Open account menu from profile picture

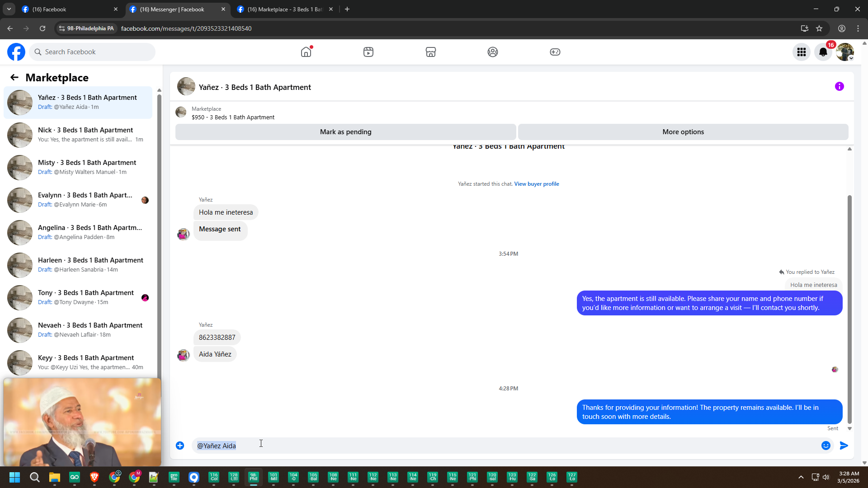[x=845, y=52]
